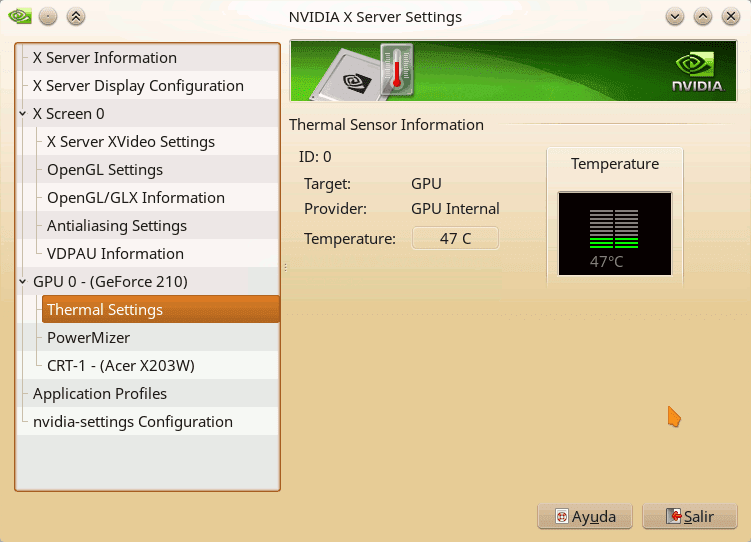Click the Ayuda help button
This screenshot has height=542, width=751.
585,517
